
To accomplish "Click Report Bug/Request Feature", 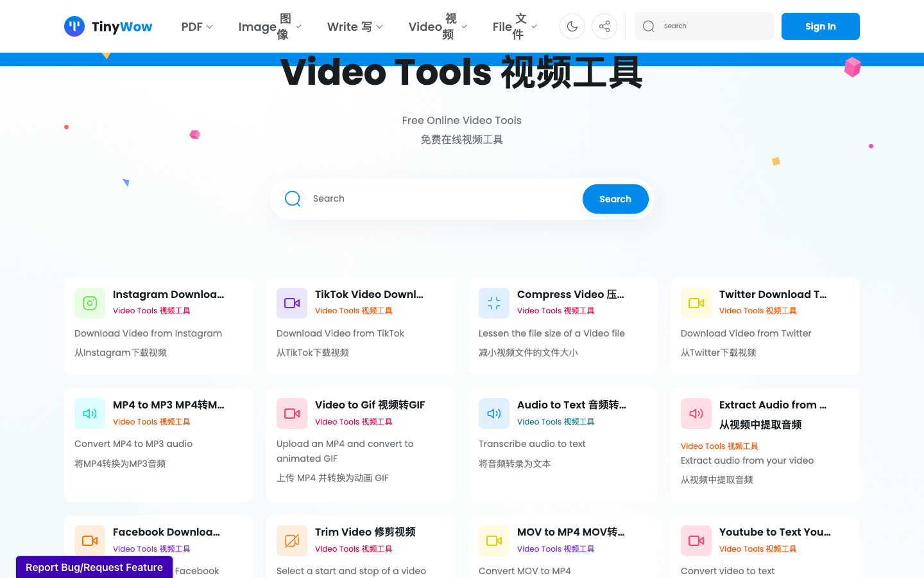I will [94, 567].
